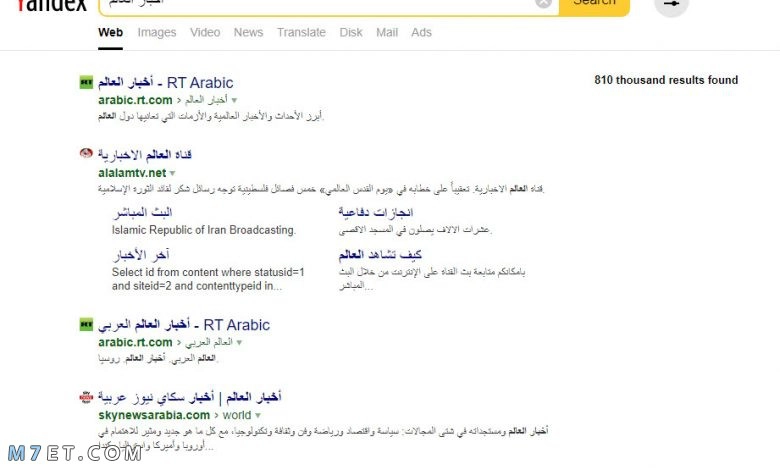Switch to the Images tab
This screenshot has width=780, height=470.
[157, 32]
